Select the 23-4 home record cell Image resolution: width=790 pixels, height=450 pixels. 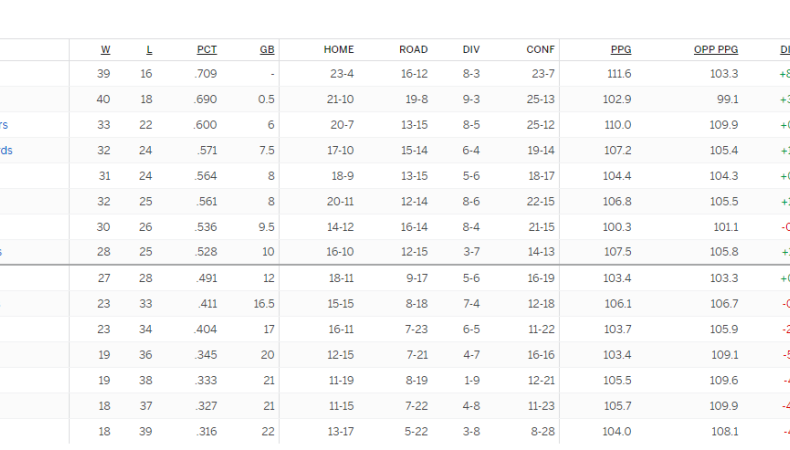click(340, 74)
